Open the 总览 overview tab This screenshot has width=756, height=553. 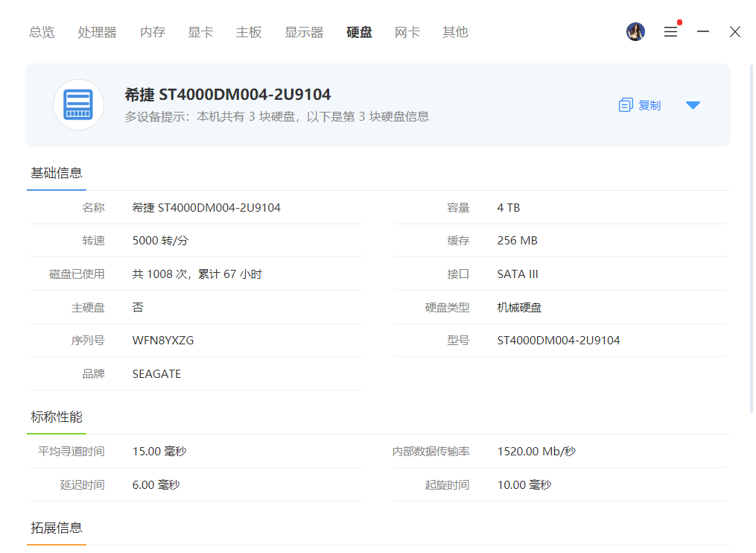(42, 32)
